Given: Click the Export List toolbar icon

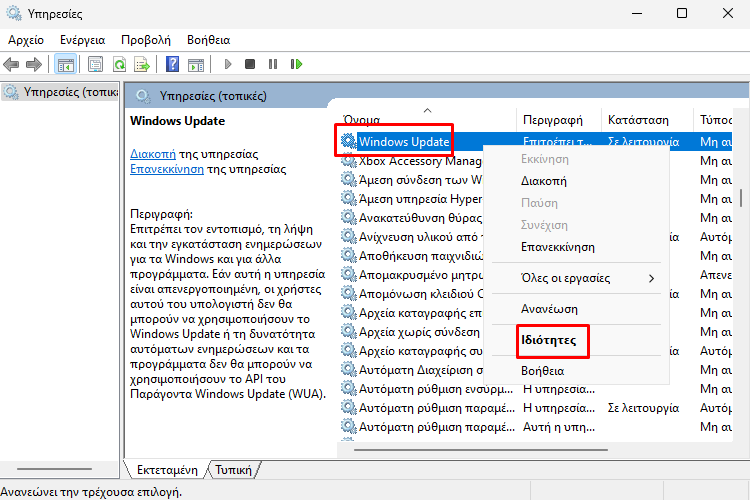Looking at the screenshot, I should tap(142, 64).
